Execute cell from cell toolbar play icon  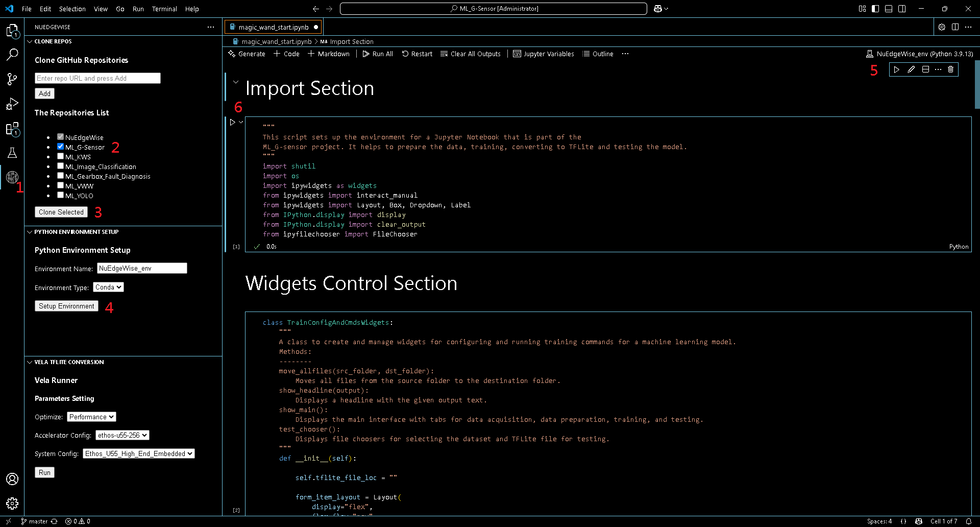point(897,69)
